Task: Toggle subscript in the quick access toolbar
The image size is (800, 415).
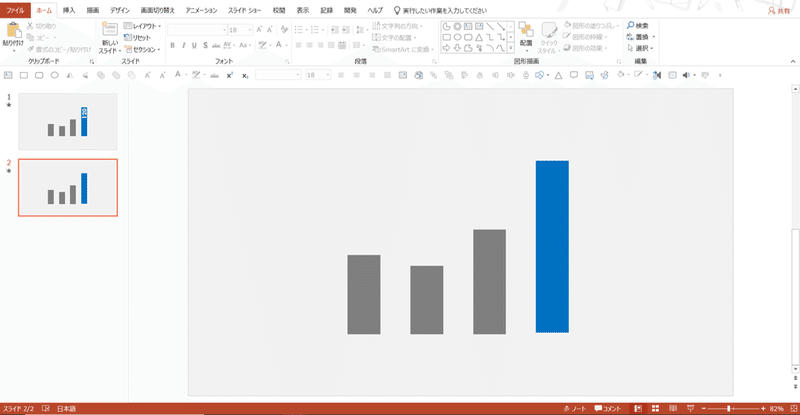Action: click(x=245, y=75)
